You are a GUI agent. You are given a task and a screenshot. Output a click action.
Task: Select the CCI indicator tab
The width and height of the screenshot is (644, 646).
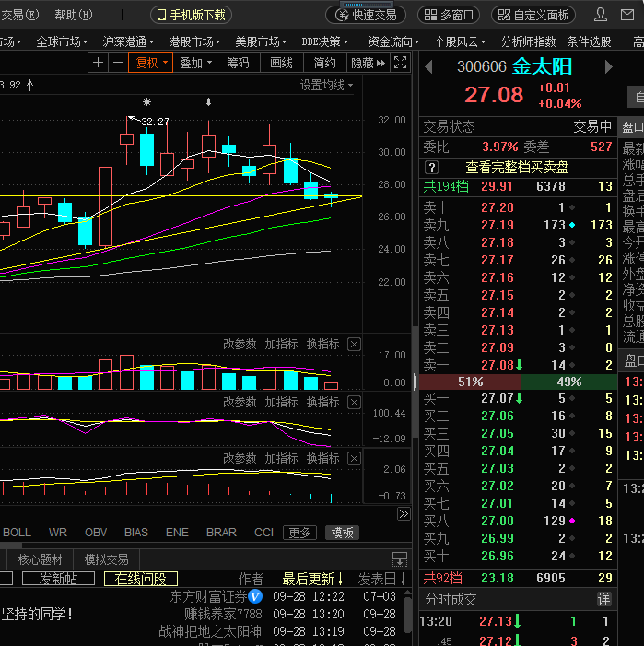(263, 533)
